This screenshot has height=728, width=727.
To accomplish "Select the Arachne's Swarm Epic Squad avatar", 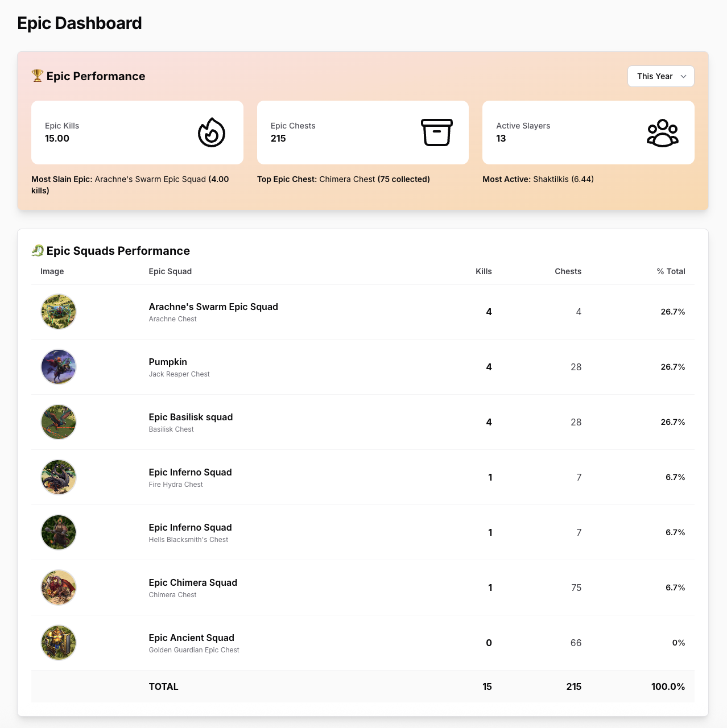I will pyautogui.click(x=58, y=312).
